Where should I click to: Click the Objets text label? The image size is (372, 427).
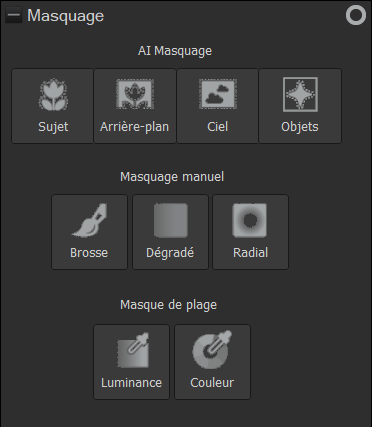(300, 127)
